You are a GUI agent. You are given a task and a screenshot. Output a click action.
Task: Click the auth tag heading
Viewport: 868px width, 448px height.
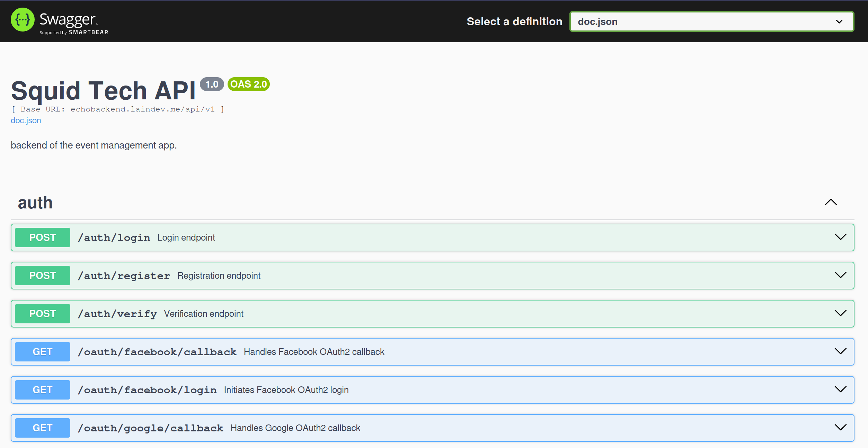click(35, 203)
